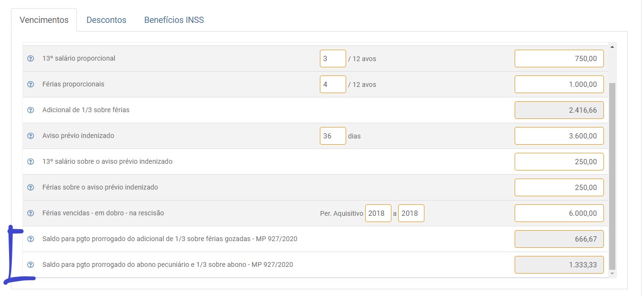Image resolution: width=644 pixels, height=296 pixels.
Task: Open the Benefícios INSS tab
Action: [x=174, y=20]
